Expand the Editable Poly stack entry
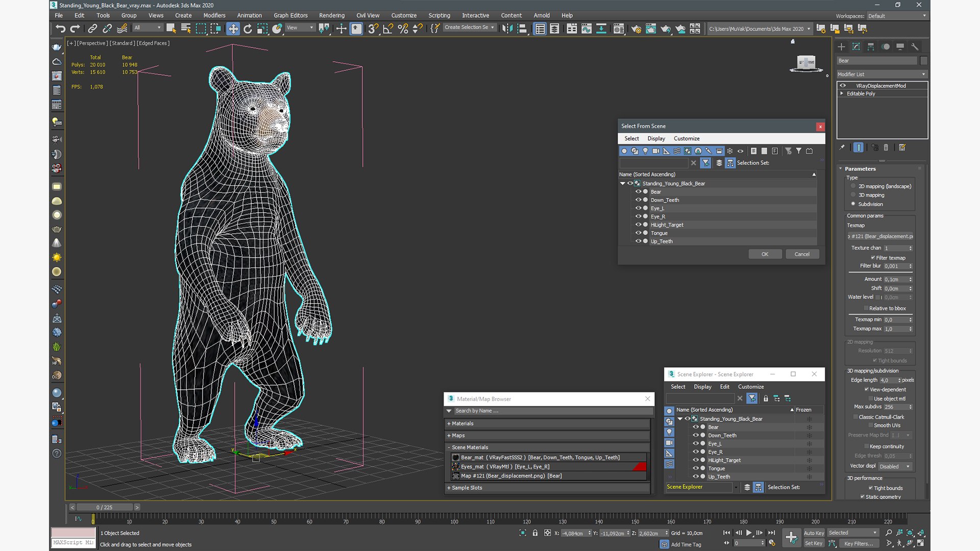This screenshot has width=980, height=551. point(842,94)
